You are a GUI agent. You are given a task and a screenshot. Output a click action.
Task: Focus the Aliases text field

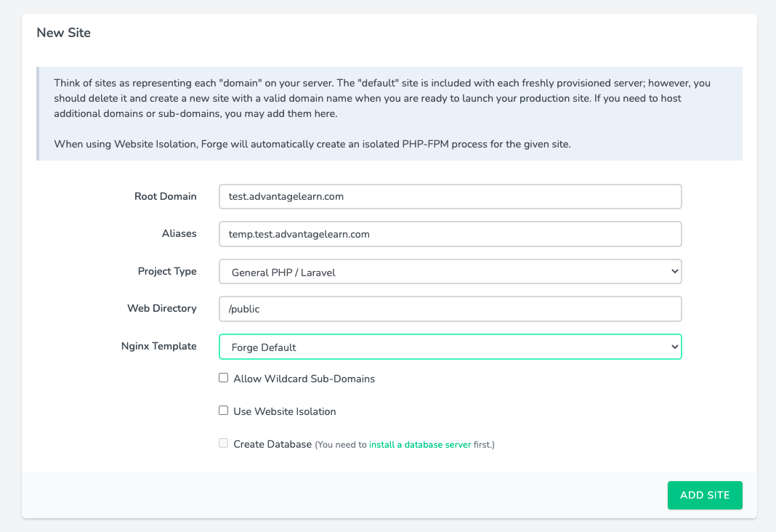click(450, 234)
